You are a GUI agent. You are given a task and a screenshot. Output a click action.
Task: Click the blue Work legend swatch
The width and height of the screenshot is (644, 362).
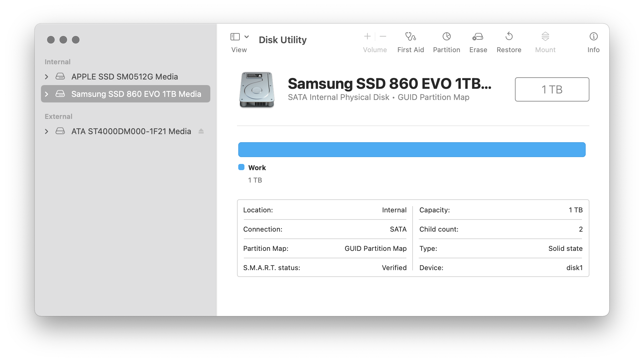point(241,167)
